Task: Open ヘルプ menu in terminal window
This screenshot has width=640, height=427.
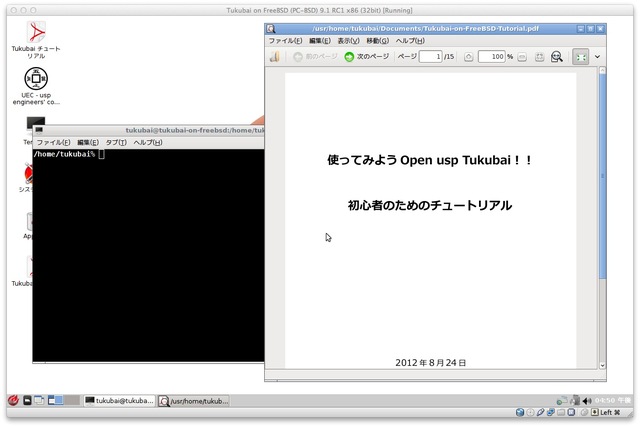Action: tap(148, 142)
